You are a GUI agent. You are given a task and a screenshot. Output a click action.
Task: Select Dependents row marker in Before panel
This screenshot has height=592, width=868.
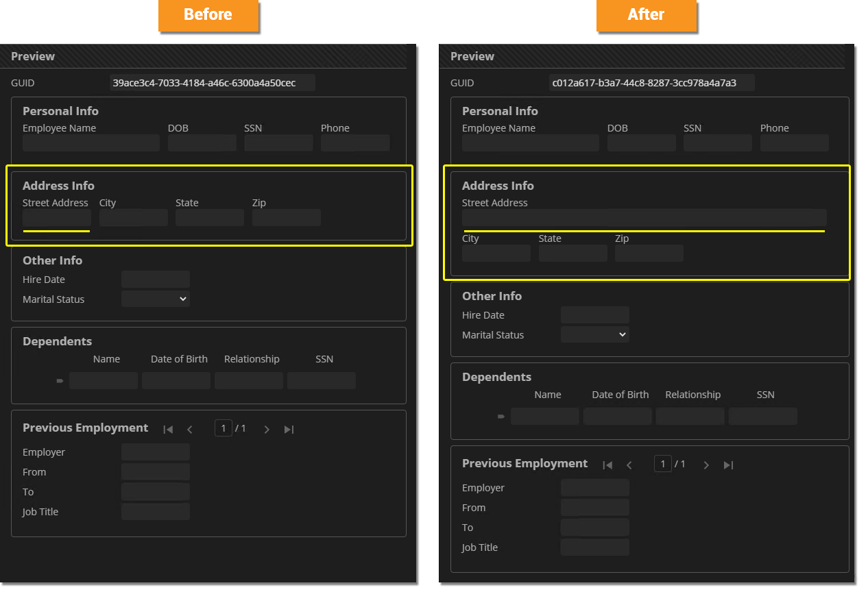(x=60, y=381)
